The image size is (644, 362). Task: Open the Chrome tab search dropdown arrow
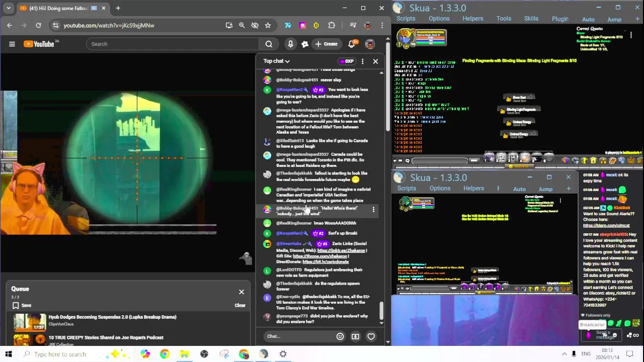pos(9,8)
